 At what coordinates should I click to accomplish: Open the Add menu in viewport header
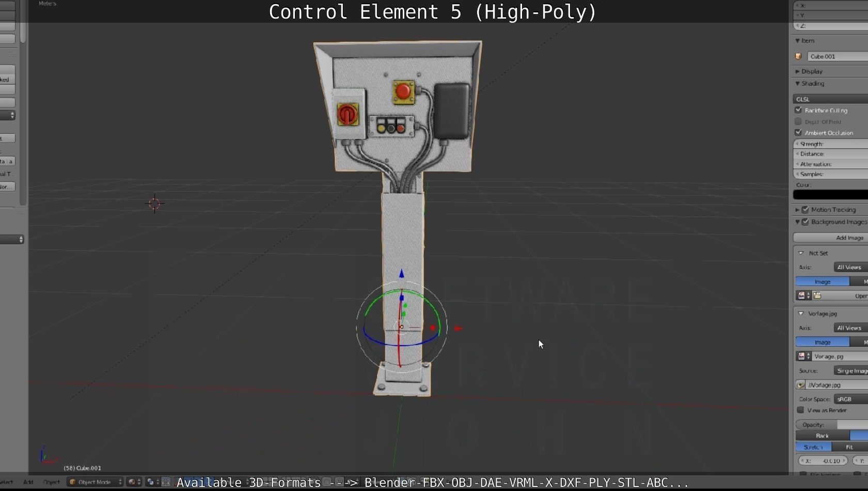point(28,482)
